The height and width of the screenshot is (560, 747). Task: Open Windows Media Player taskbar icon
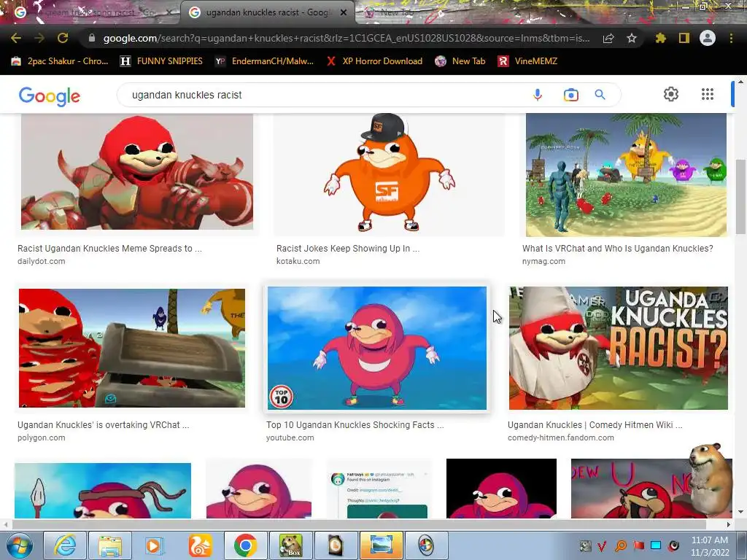(x=154, y=545)
